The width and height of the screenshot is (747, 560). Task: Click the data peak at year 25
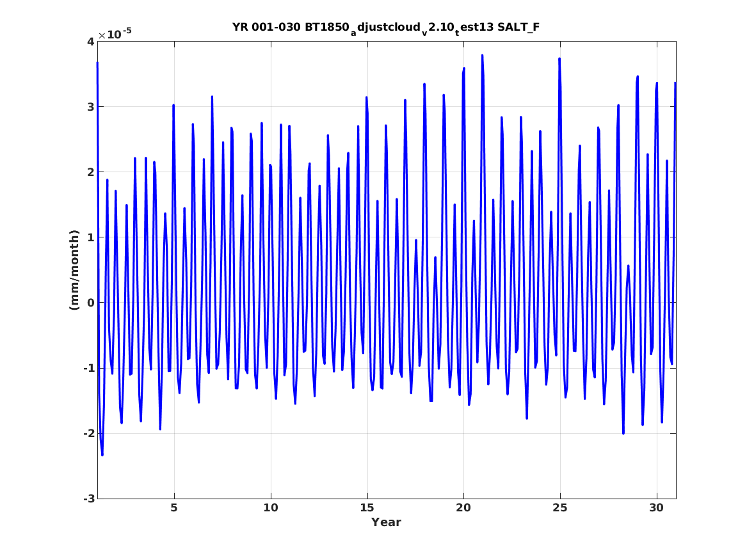[x=559, y=59]
